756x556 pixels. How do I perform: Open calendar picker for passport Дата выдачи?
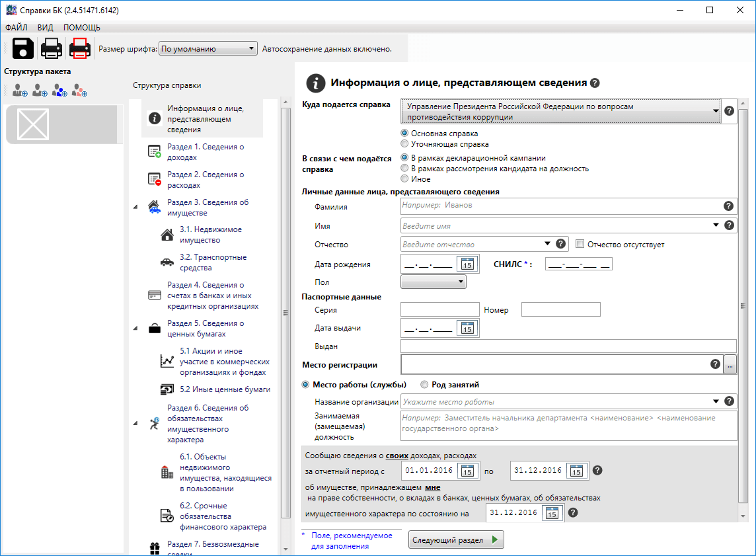[467, 328]
